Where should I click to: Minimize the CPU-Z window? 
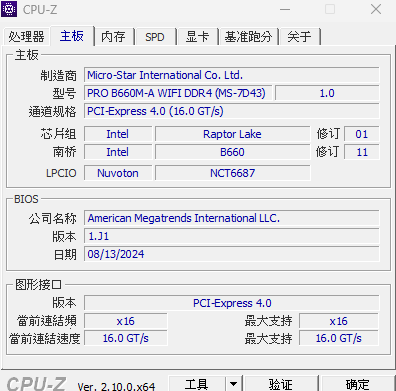tap(285, 9)
